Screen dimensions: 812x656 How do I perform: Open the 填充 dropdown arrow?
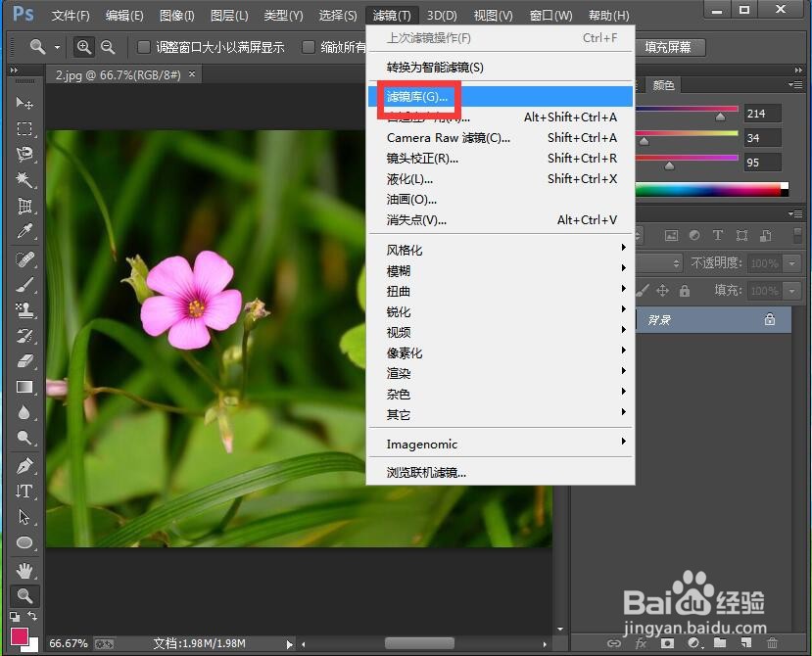(791, 291)
